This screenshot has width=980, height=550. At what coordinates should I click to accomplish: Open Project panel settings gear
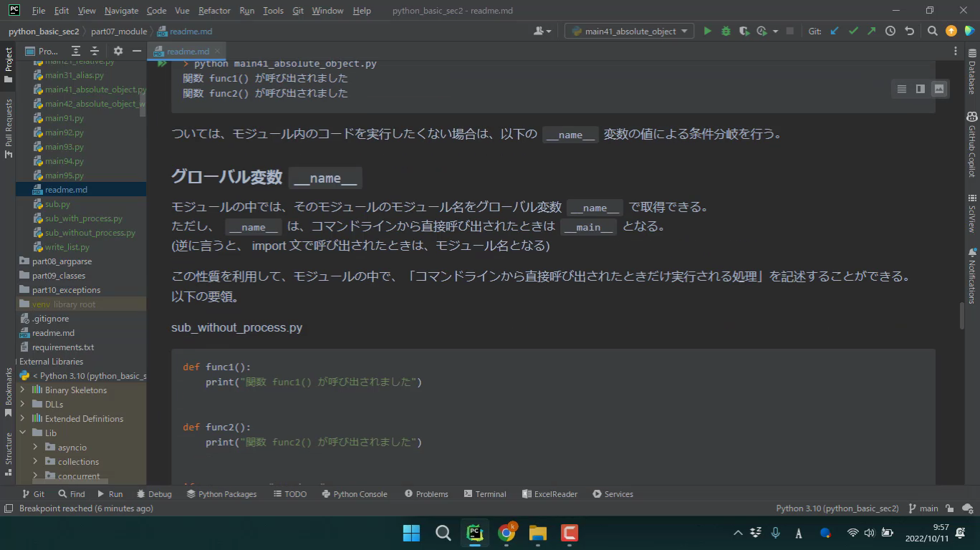coord(118,51)
